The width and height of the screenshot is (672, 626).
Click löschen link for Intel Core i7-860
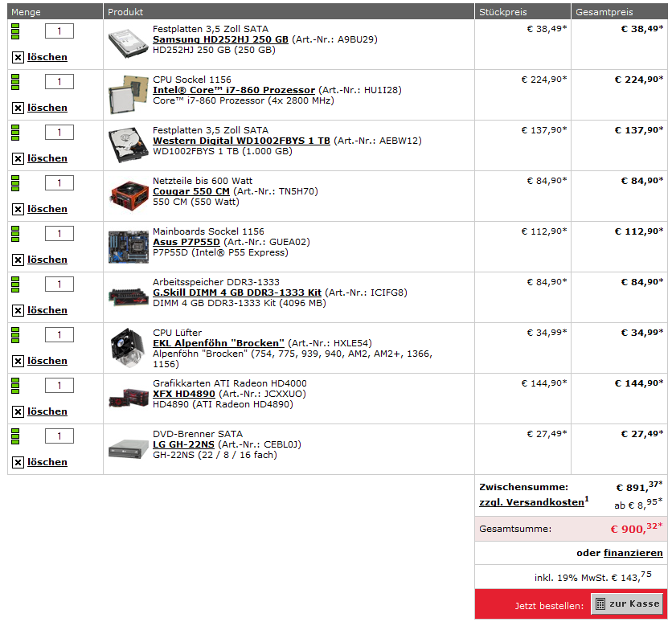[47, 108]
